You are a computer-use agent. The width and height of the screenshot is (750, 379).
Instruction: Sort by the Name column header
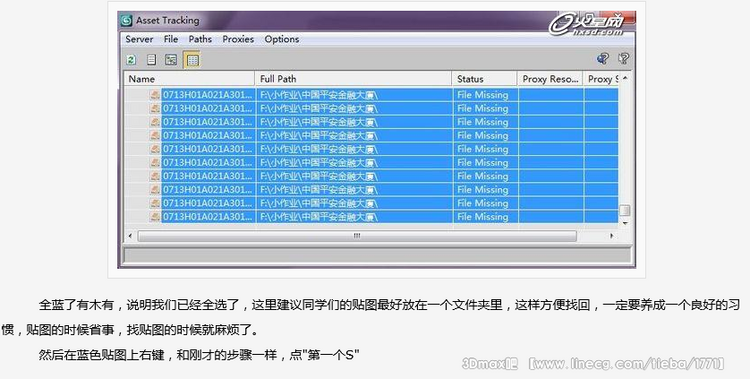pyautogui.click(x=189, y=79)
